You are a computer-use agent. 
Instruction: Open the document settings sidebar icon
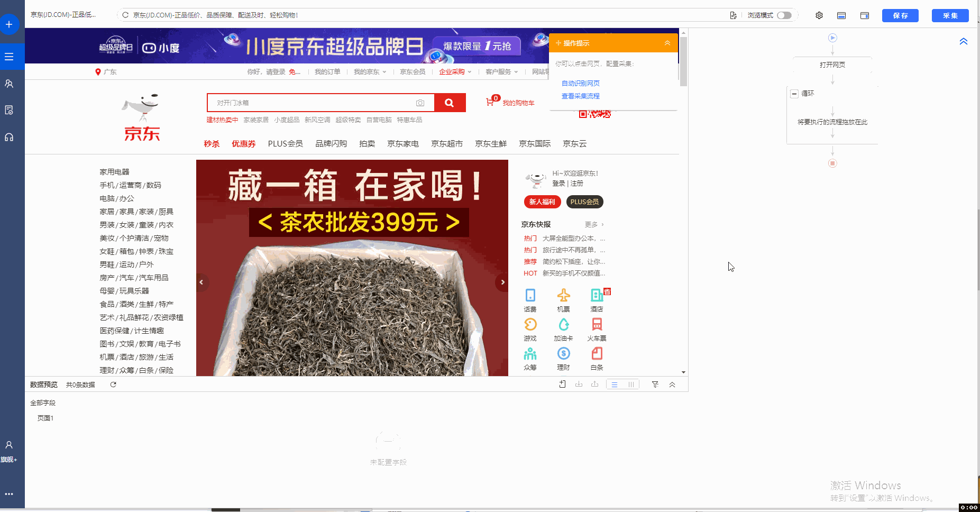(x=9, y=110)
